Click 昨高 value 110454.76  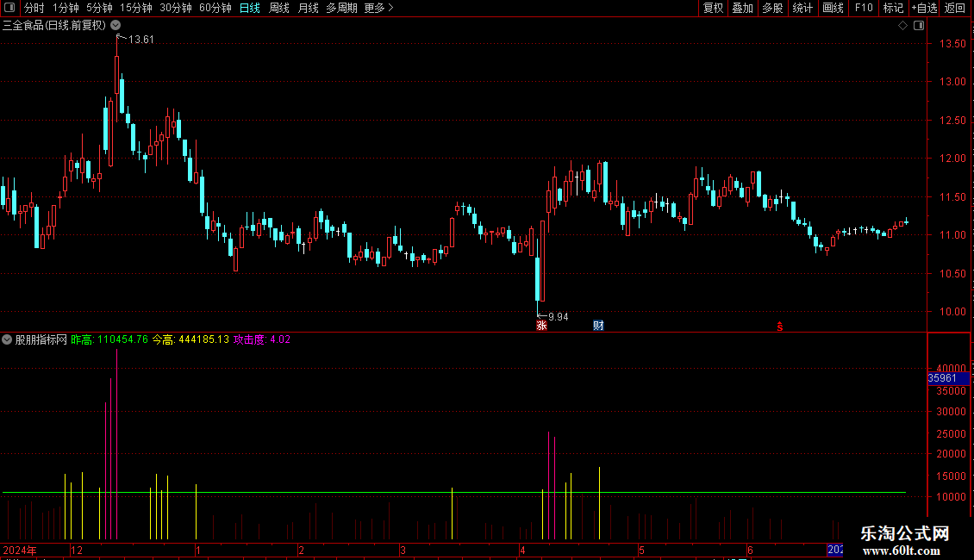pyautogui.click(x=123, y=339)
